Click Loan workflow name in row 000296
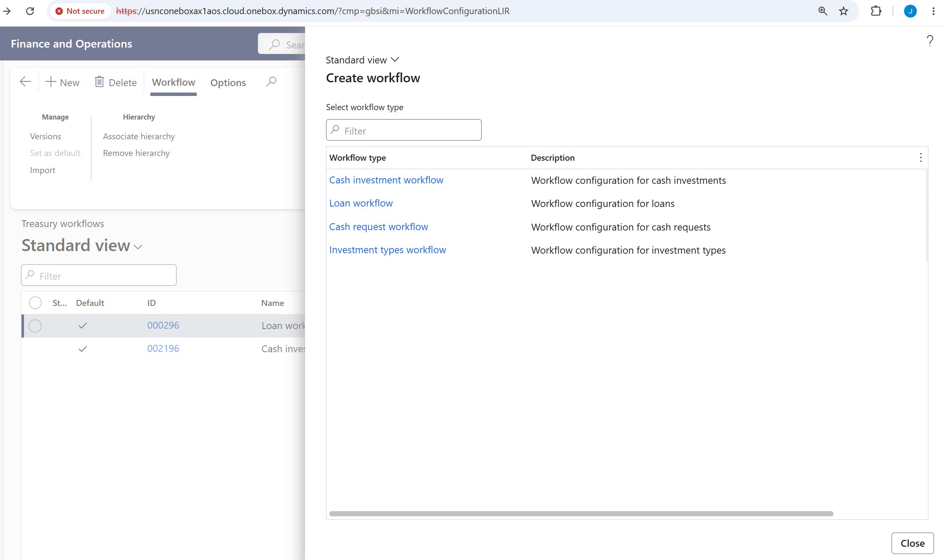 (283, 326)
